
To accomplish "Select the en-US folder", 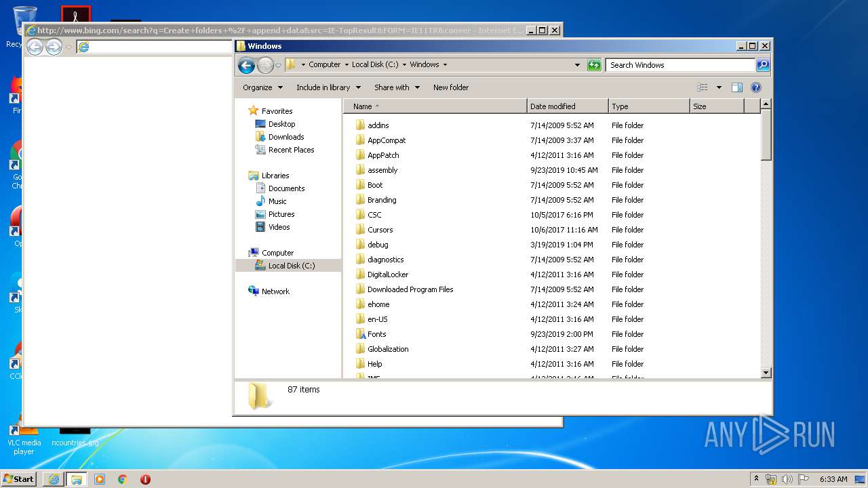I will pos(378,319).
